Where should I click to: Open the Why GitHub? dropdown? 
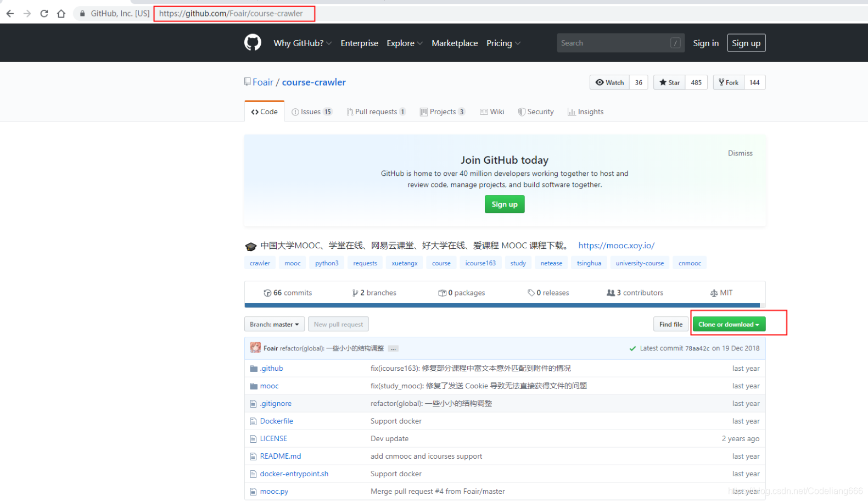(303, 43)
